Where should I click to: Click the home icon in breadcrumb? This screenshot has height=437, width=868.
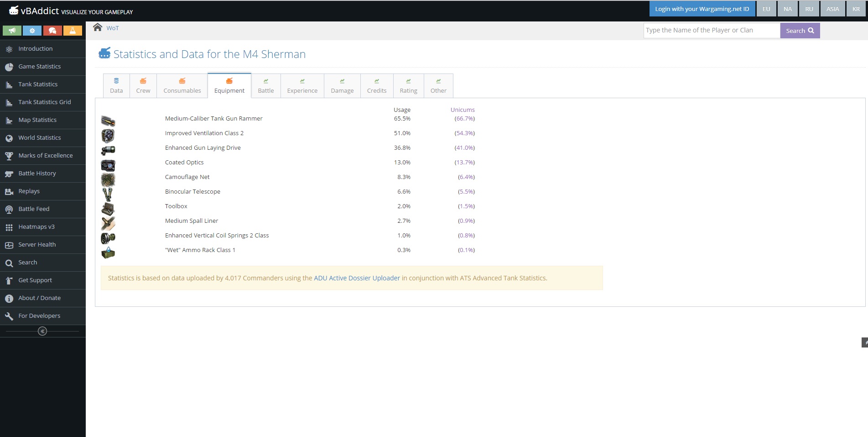point(98,27)
